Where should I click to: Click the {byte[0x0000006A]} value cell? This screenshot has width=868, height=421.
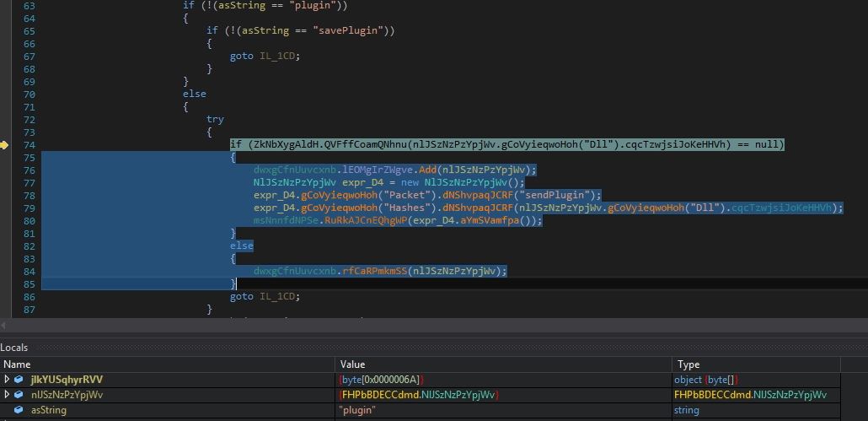[382, 380]
